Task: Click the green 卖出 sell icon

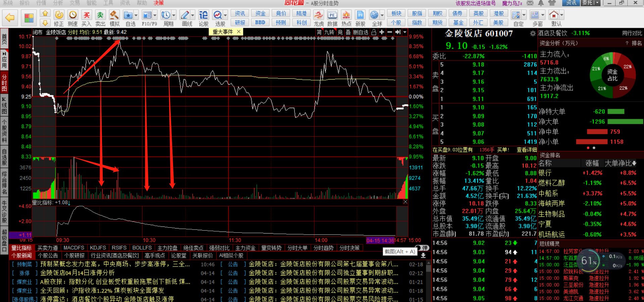Action: pos(100,15)
